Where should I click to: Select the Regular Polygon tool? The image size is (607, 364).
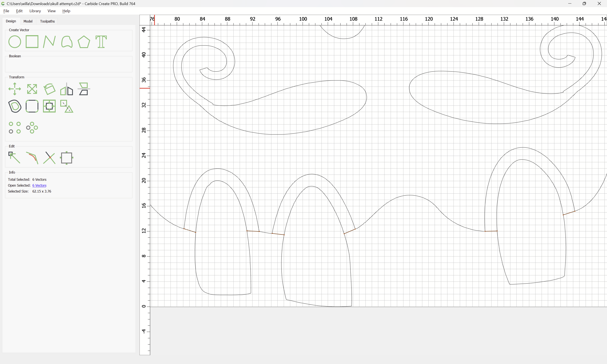(84, 42)
